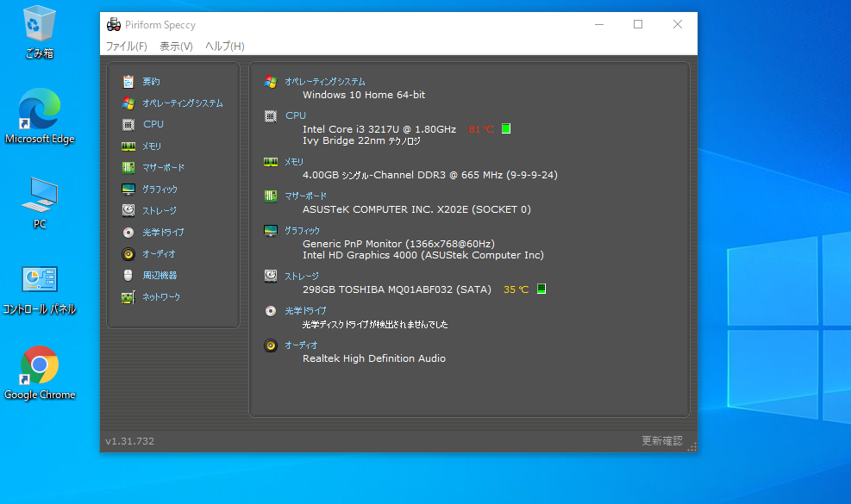
Task: Open the オペレーティングシステム heading link in summary
Action: [324, 81]
